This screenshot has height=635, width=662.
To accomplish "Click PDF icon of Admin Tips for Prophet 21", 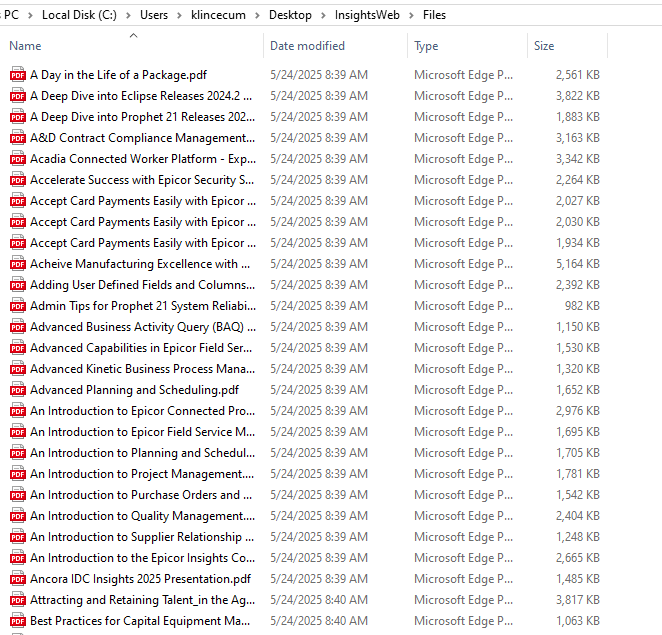I will [x=18, y=306].
